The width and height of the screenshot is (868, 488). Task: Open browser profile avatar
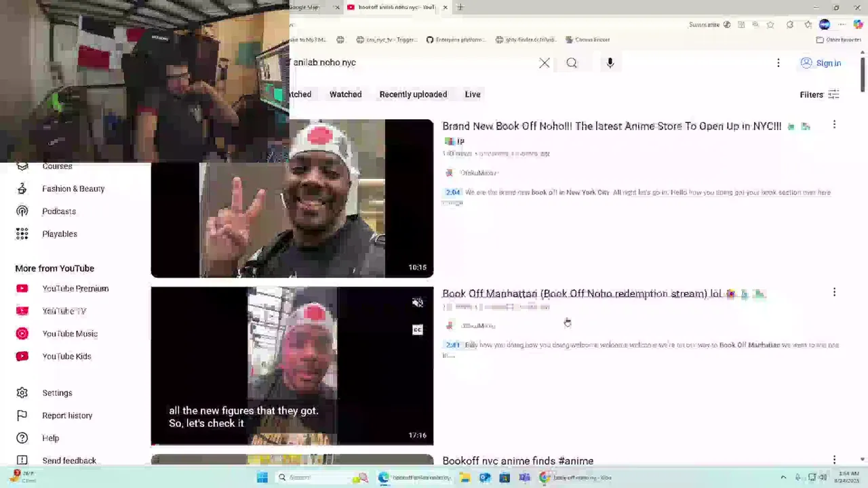(825, 25)
